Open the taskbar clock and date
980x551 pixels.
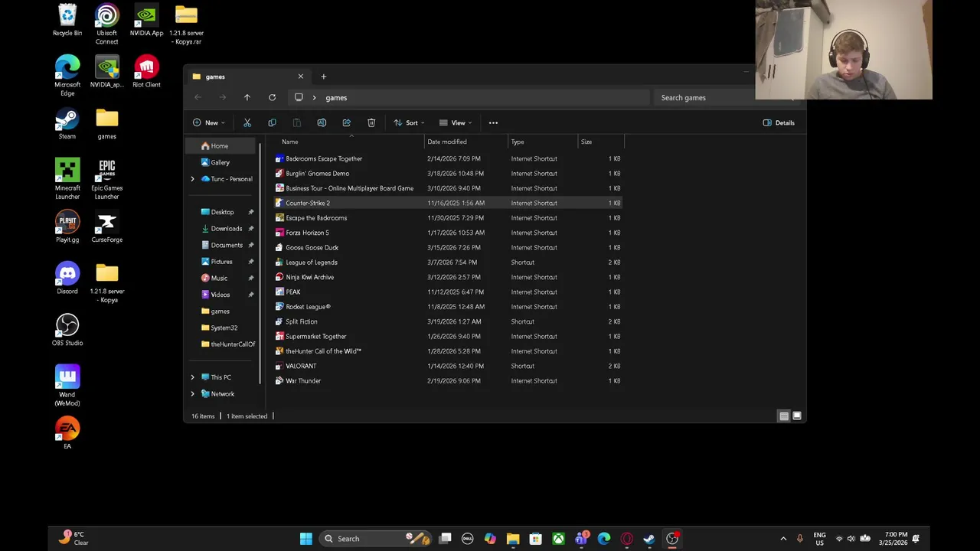895,539
